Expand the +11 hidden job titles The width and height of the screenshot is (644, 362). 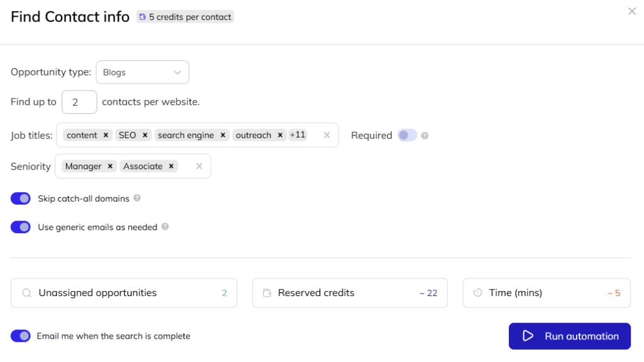(297, 134)
